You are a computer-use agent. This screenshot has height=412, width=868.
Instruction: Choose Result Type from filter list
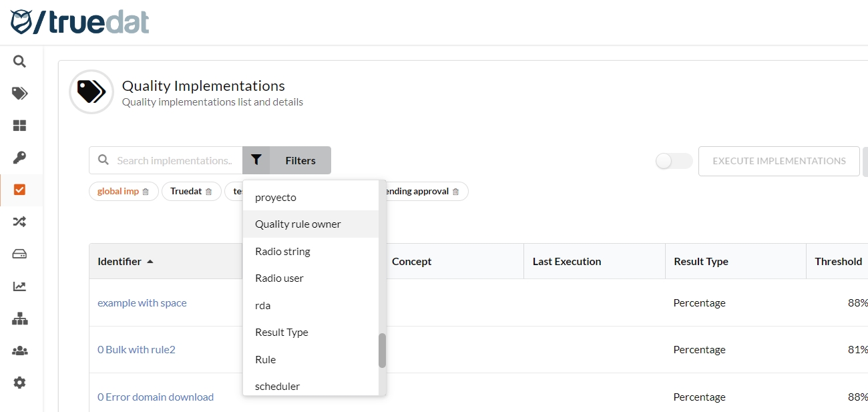pyautogui.click(x=282, y=333)
